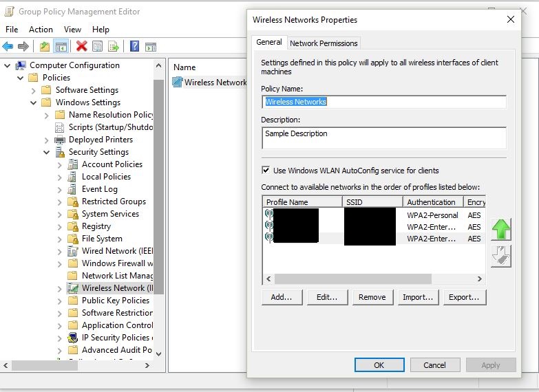Expand the Software Settings node
This screenshot has height=392, width=539.
tap(33, 90)
